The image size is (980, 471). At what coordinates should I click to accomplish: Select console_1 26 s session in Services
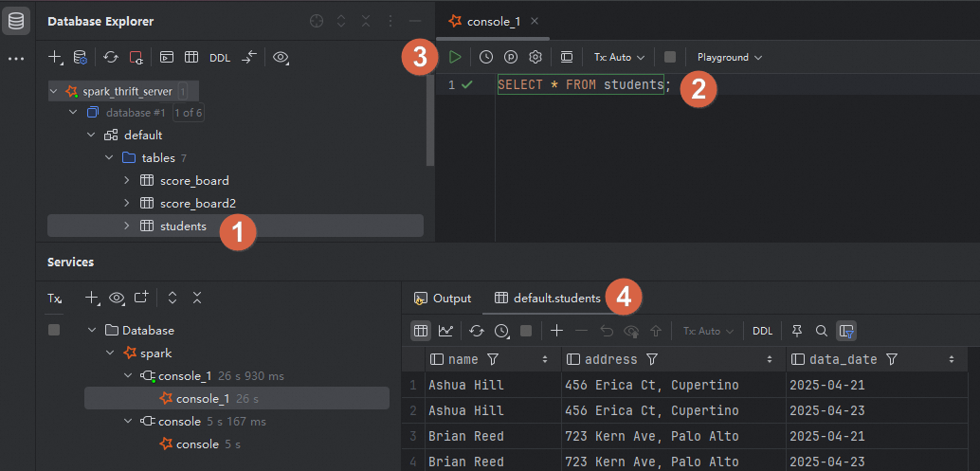237,399
